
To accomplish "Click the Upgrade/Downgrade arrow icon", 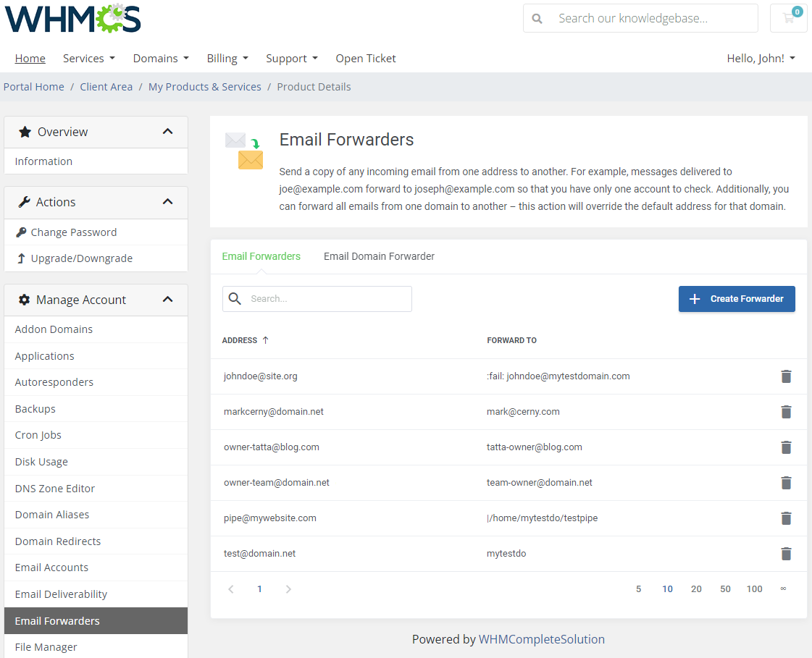I will (21, 258).
